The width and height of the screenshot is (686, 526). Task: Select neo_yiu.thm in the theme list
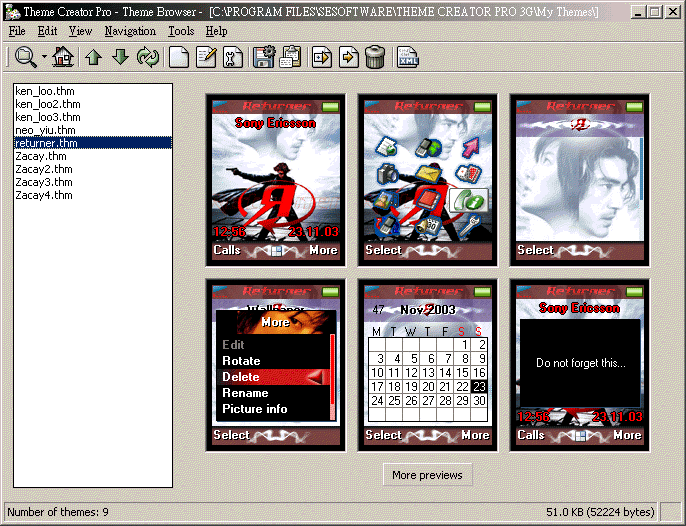click(93, 130)
